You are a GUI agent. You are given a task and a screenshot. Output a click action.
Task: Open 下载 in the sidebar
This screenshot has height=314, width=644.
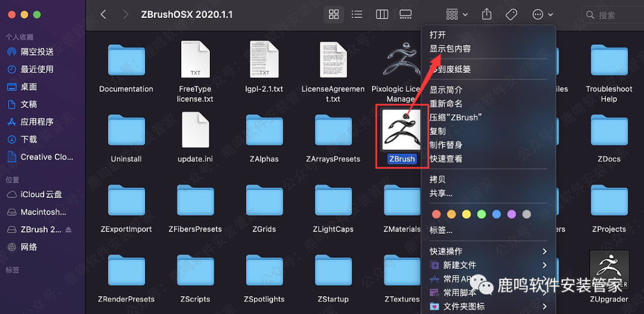[29, 139]
